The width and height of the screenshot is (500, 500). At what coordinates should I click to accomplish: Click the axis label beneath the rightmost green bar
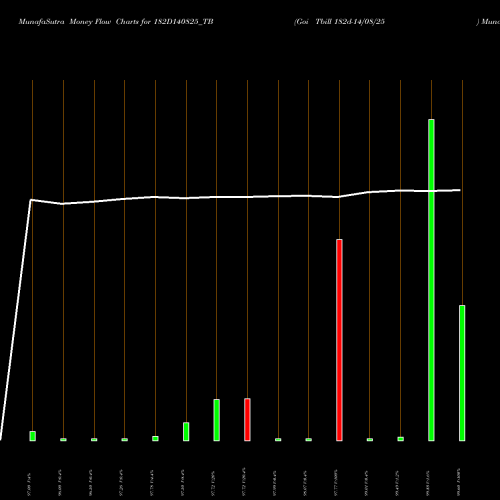tap(459, 483)
